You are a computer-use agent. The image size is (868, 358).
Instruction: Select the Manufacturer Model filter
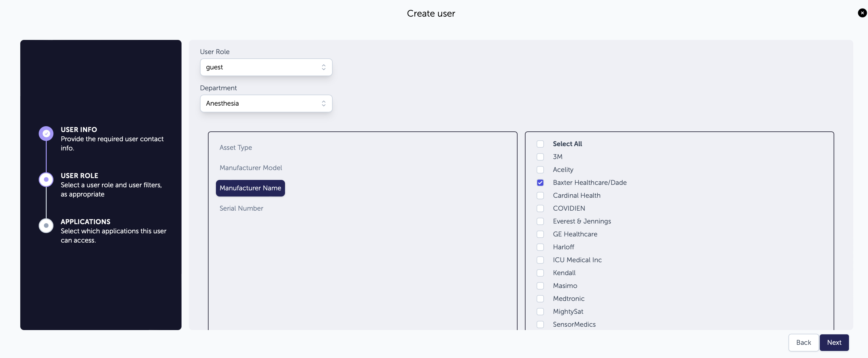click(x=251, y=168)
